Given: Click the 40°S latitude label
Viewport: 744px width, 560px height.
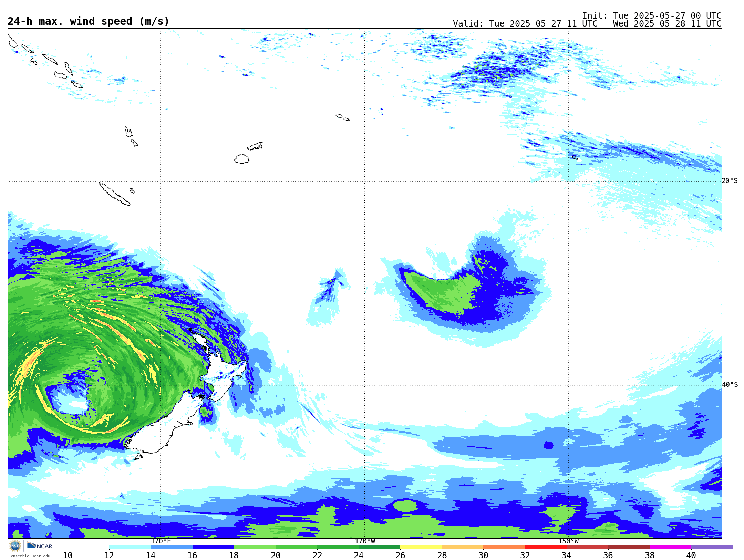Looking at the screenshot, I should point(730,385).
